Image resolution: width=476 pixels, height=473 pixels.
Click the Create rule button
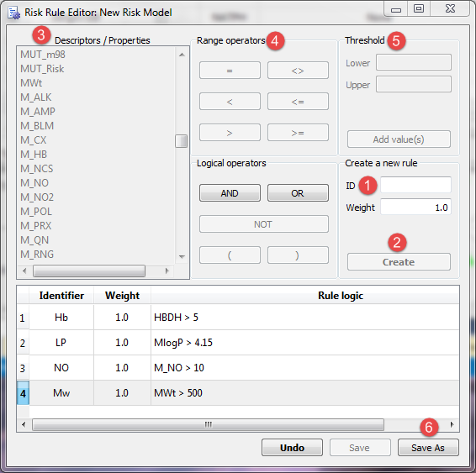coord(399,261)
